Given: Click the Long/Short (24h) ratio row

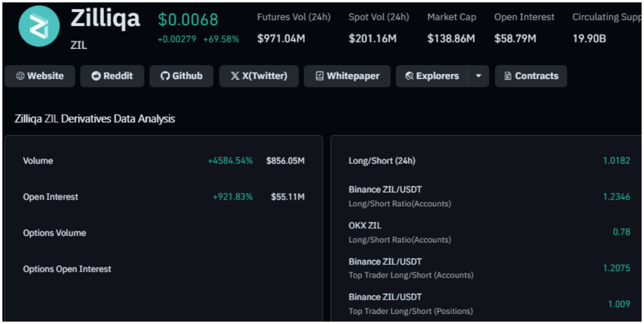Looking at the screenshot, I should [x=489, y=161].
